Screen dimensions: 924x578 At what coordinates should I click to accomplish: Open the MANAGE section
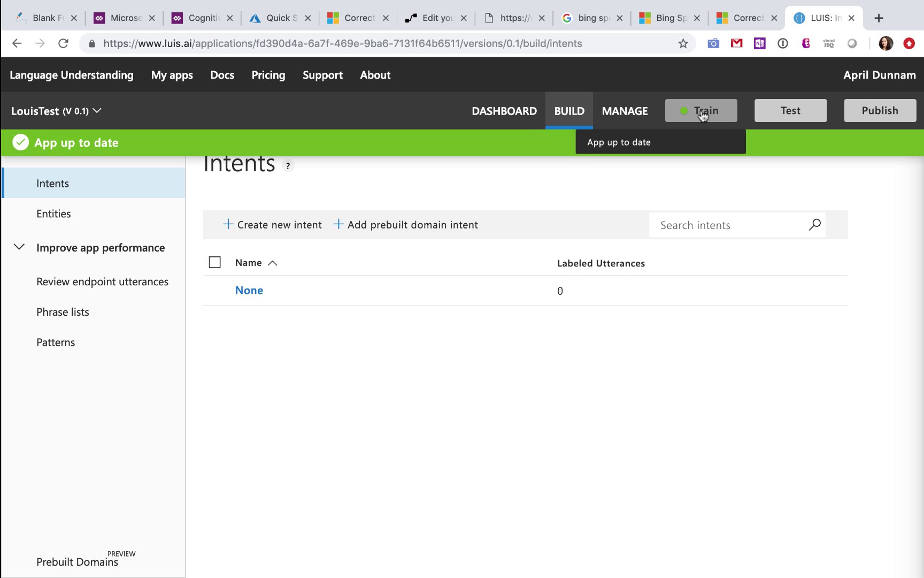[625, 111]
